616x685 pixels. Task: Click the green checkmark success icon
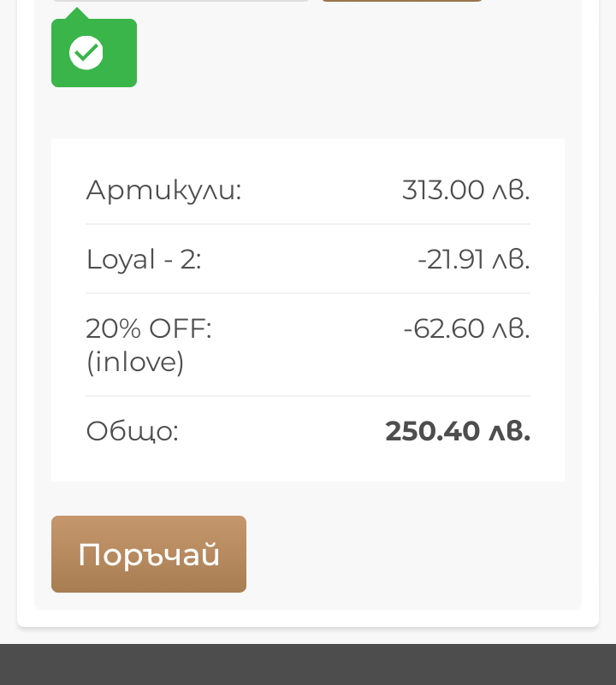tap(86, 53)
